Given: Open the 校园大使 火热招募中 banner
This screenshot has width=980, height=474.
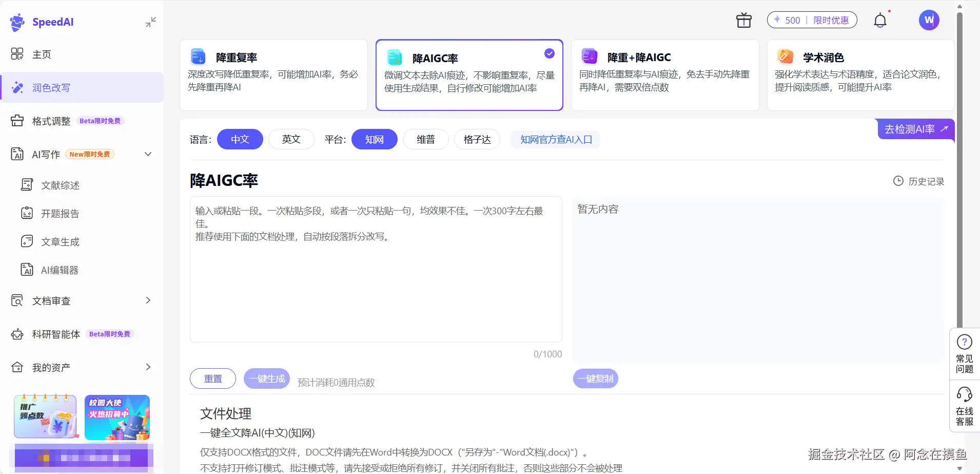Looking at the screenshot, I should point(117,417).
